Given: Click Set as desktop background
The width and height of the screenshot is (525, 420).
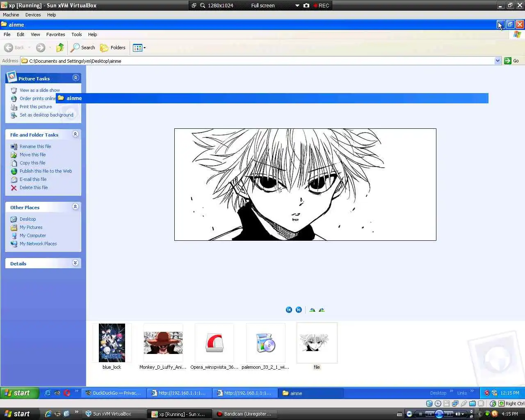Looking at the screenshot, I should [46, 115].
